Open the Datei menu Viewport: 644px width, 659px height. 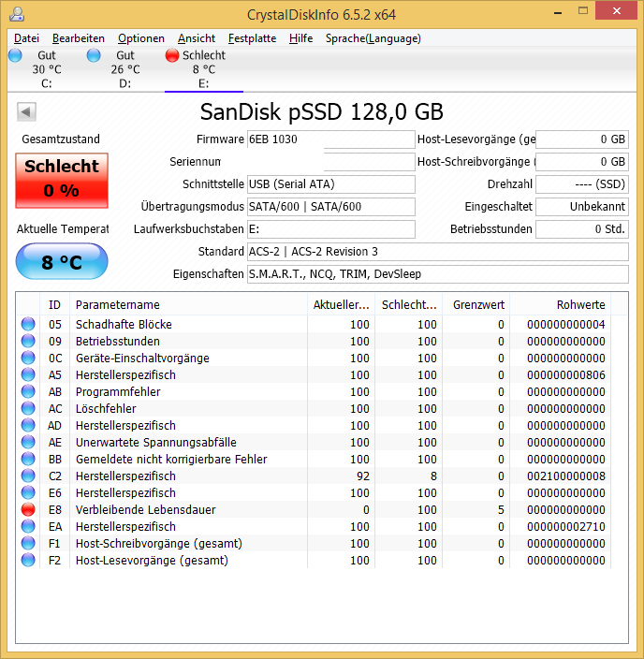coord(26,38)
